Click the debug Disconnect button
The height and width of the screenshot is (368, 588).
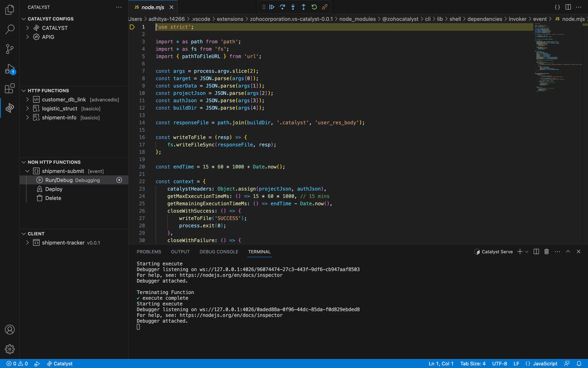(325, 7)
